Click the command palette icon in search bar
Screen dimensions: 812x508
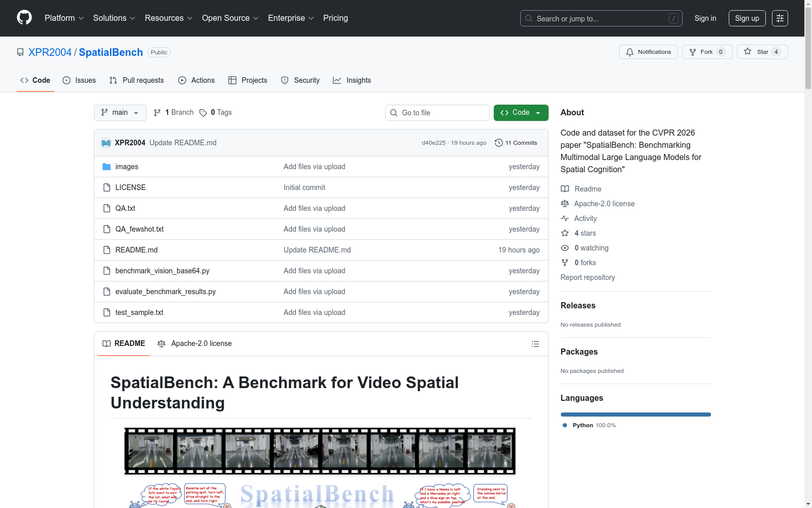(x=673, y=18)
